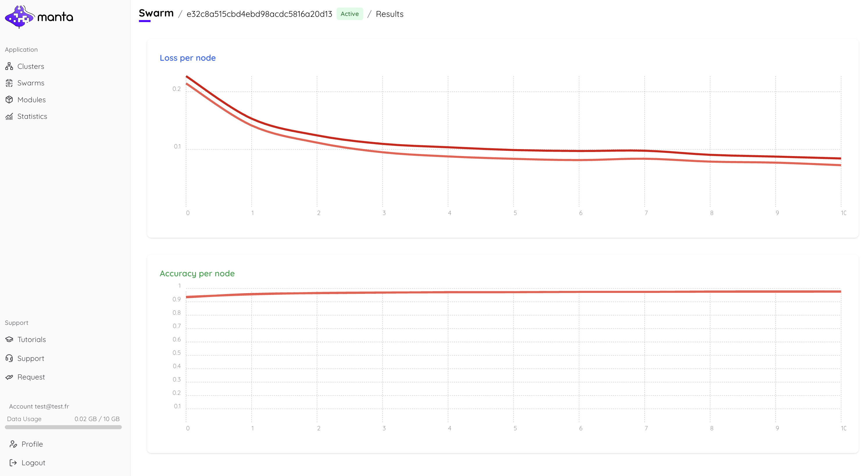Click x-axis tick 5 in loss chart
Image resolution: width=868 pixels, height=476 pixels.
coord(515,213)
